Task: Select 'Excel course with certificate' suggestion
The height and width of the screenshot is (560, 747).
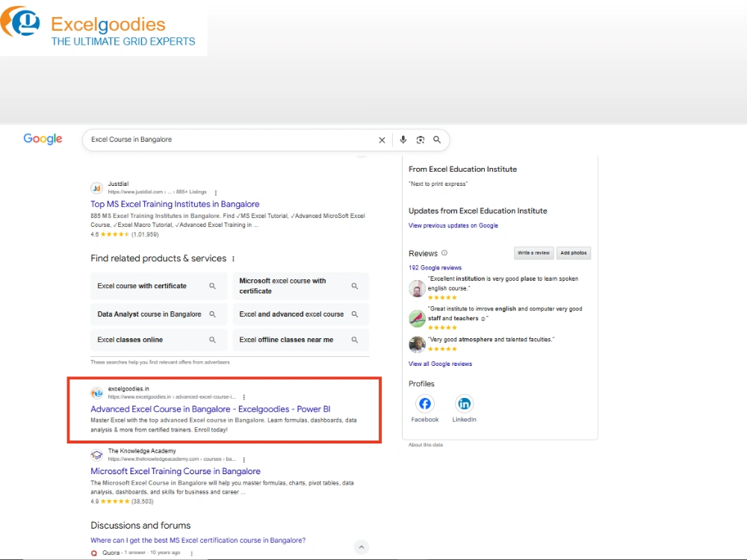Action: (x=158, y=286)
